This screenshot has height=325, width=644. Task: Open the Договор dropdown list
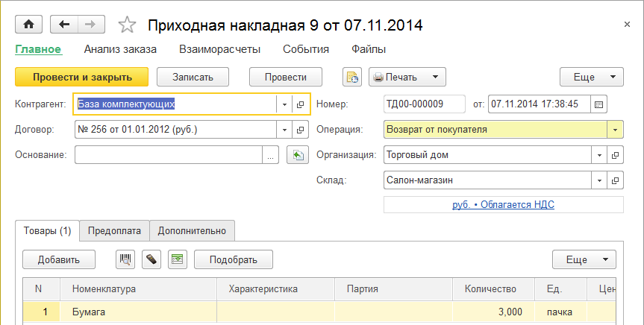(284, 130)
